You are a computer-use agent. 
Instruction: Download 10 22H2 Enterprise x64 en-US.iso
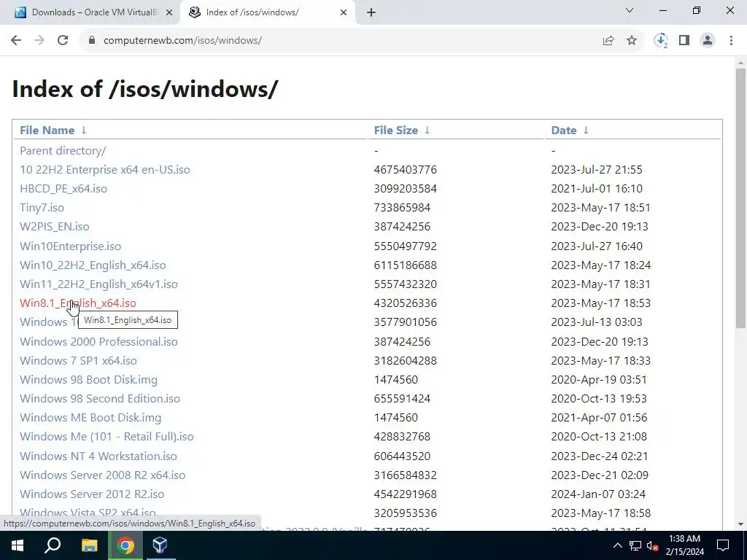(x=105, y=169)
